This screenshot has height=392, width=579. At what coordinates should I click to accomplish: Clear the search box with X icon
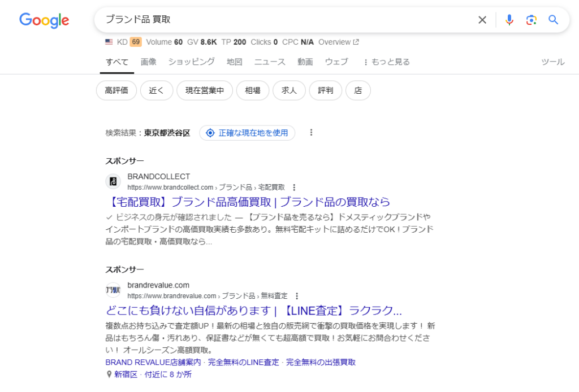[x=482, y=20]
